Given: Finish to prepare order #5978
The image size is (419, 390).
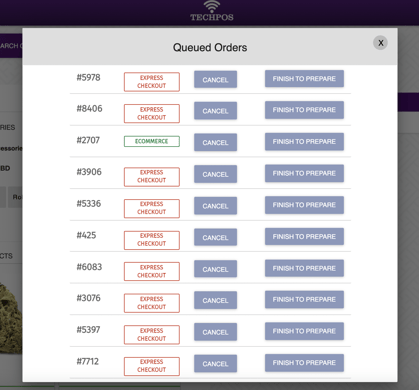Looking at the screenshot, I should pyautogui.click(x=304, y=79).
